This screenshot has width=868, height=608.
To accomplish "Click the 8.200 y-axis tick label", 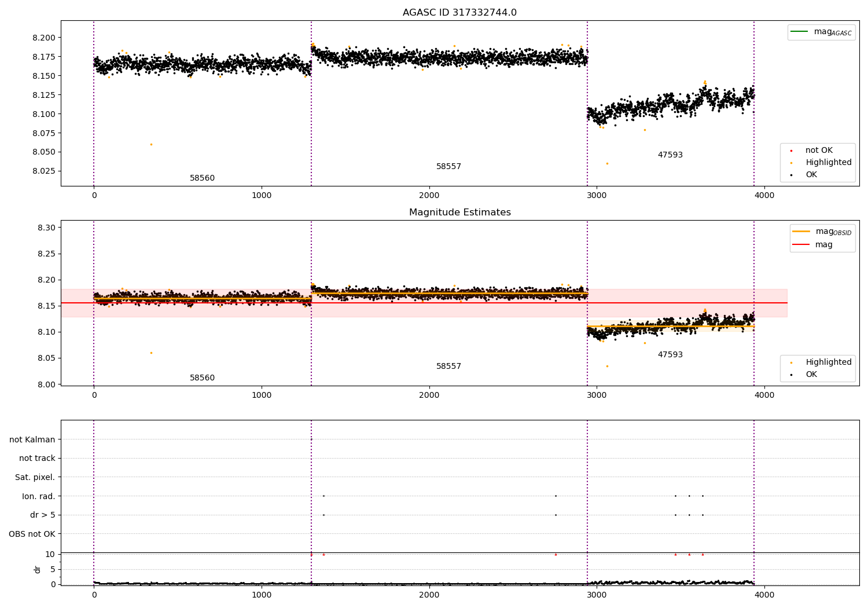I will (43, 38).
